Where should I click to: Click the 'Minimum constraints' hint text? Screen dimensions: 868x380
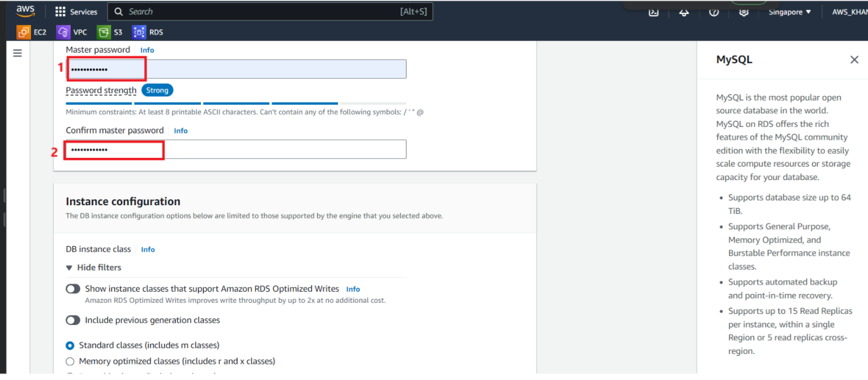tap(245, 112)
